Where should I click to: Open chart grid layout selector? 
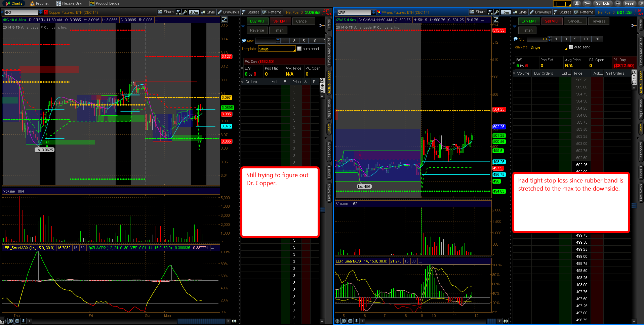click(562, 4)
